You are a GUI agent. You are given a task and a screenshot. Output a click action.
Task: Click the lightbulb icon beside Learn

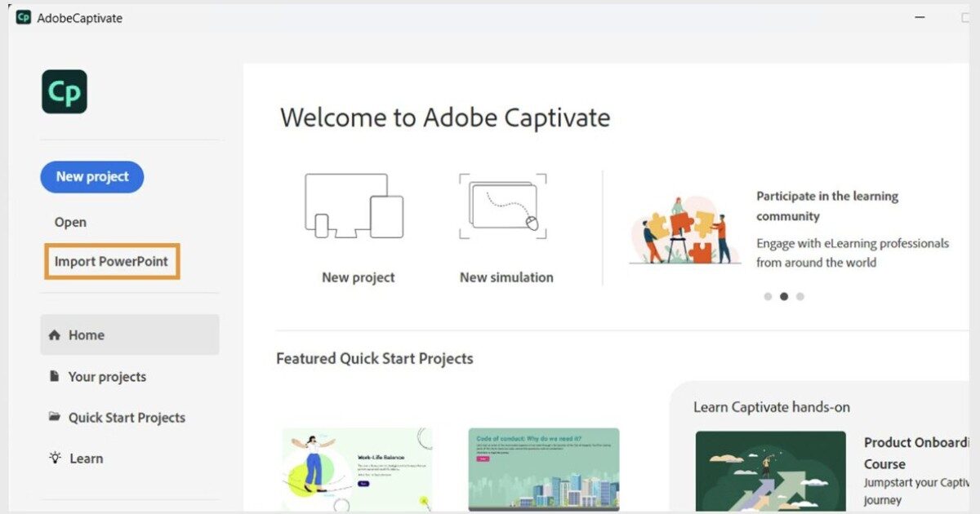click(55, 458)
